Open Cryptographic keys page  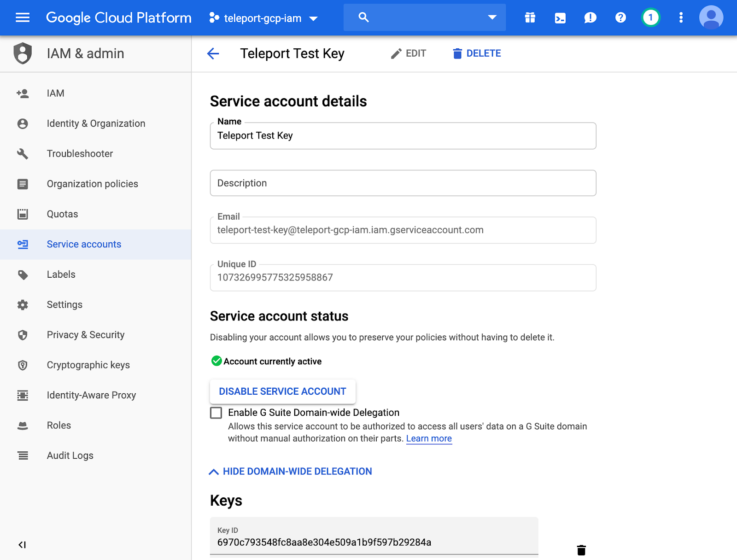(x=95, y=365)
